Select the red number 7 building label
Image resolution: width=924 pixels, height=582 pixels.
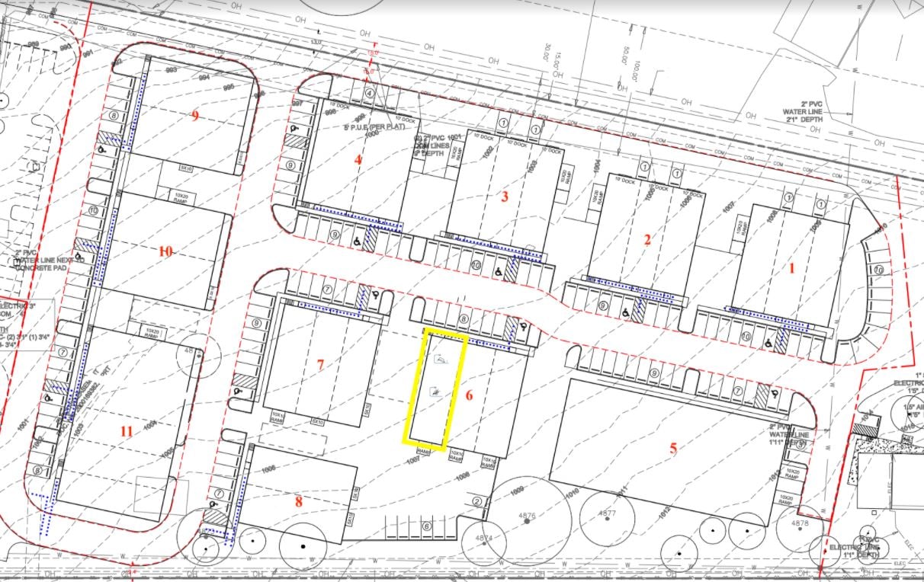click(x=320, y=365)
